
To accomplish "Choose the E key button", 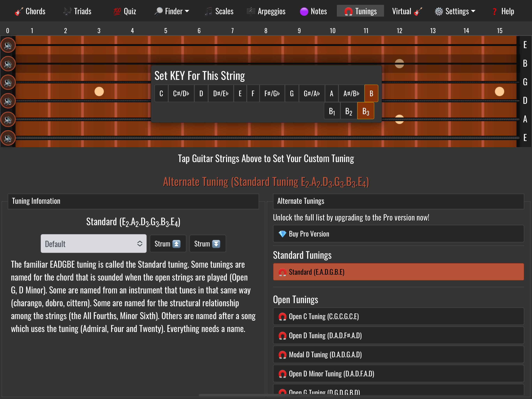I will (240, 93).
